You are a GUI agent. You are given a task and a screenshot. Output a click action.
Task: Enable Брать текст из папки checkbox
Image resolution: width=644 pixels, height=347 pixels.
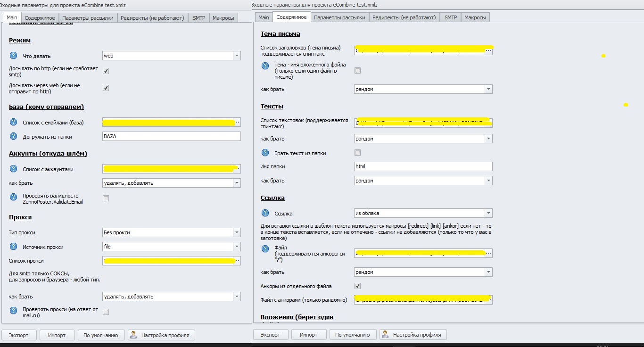pyautogui.click(x=358, y=153)
